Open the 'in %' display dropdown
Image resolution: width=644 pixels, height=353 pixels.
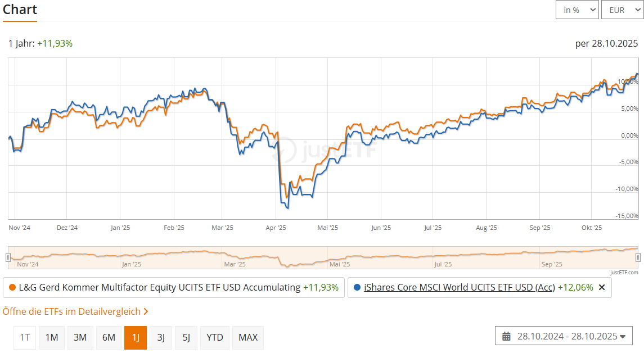pyautogui.click(x=577, y=10)
